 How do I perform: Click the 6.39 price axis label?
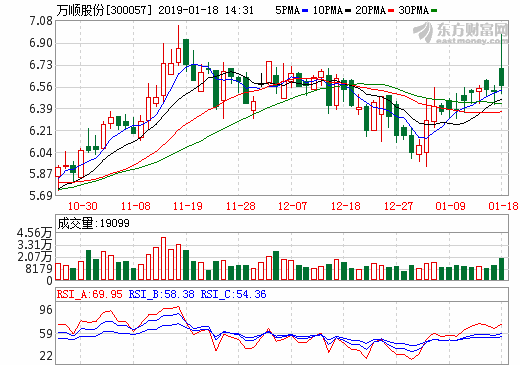pos(41,109)
